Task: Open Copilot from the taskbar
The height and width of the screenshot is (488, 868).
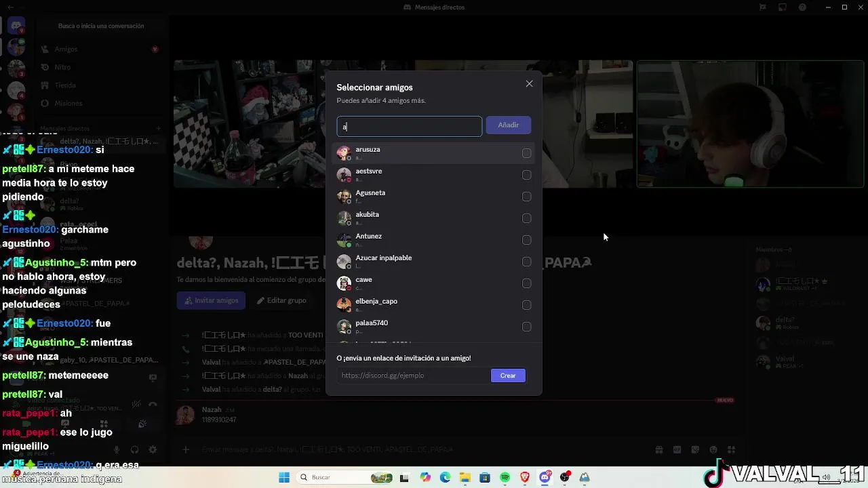Action: 425,477
